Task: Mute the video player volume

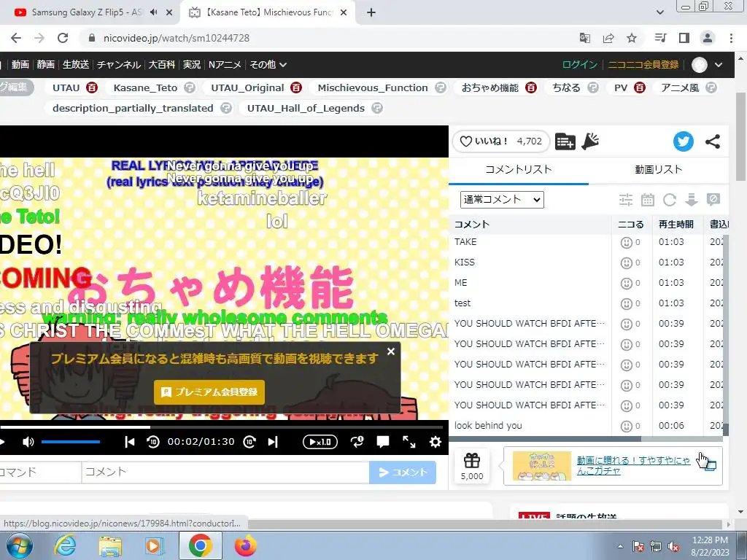Action: pos(28,442)
